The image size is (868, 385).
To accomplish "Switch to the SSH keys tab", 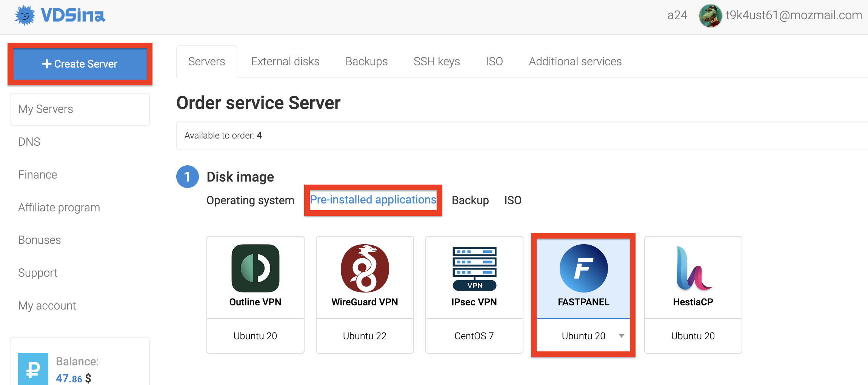I will (x=437, y=62).
